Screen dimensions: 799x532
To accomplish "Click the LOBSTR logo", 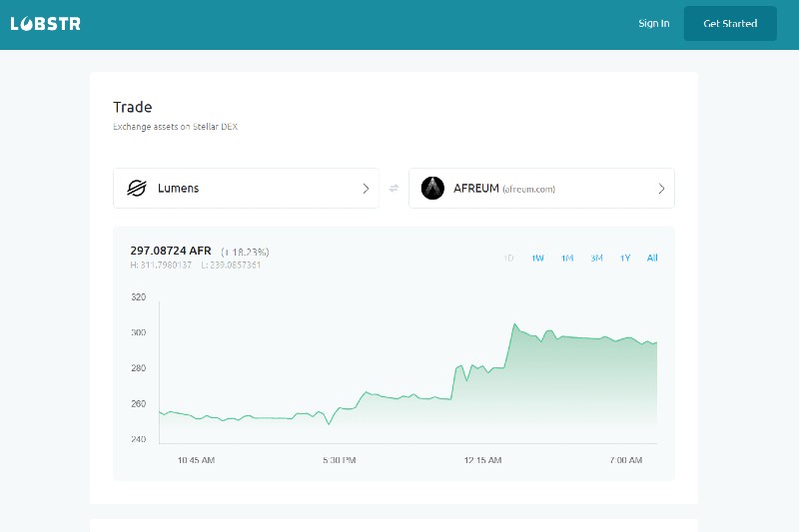I will [45, 23].
